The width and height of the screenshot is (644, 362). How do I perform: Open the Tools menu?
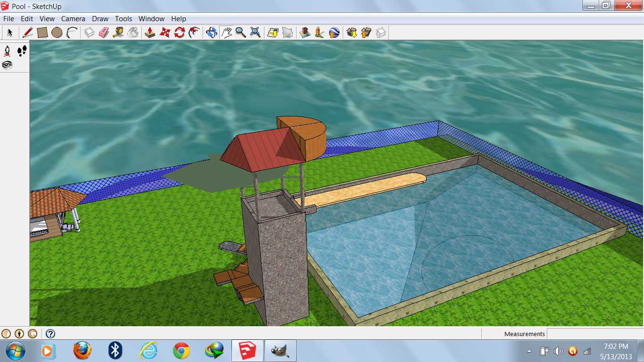124,19
